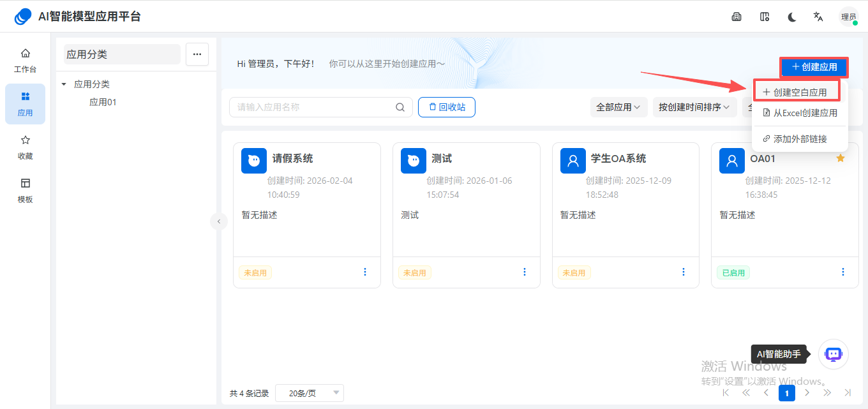868x409 pixels.
Task: Open the AI智能助手 robot button
Action: [x=834, y=354]
